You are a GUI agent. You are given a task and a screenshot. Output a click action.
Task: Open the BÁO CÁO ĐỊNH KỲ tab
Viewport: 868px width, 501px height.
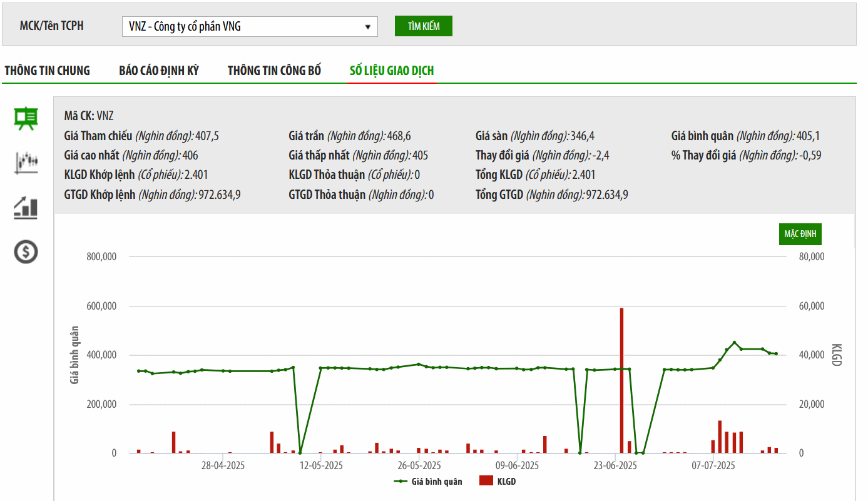[x=159, y=71]
